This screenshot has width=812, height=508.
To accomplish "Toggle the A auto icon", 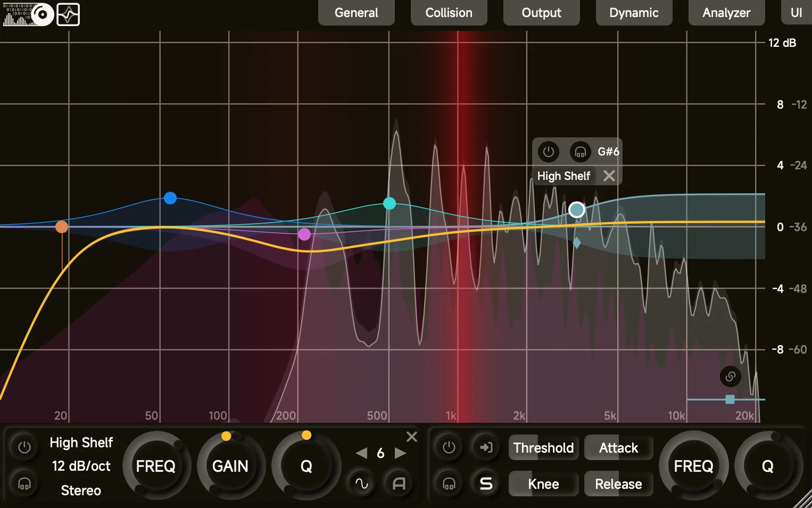I will tap(399, 484).
